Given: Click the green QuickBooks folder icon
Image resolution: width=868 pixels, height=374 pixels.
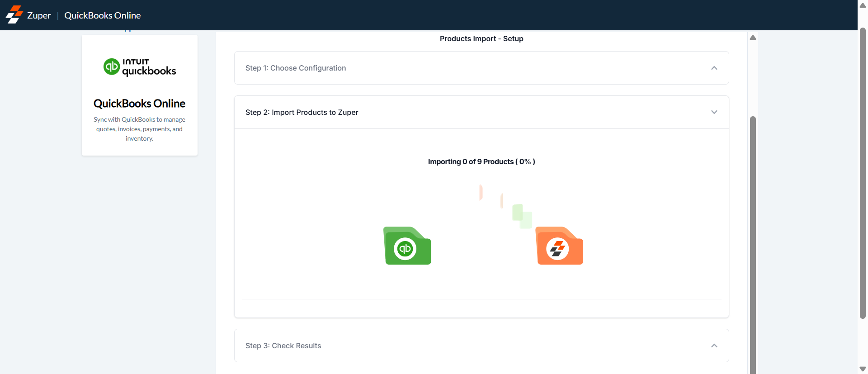Looking at the screenshot, I should click(x=407, y=246).
